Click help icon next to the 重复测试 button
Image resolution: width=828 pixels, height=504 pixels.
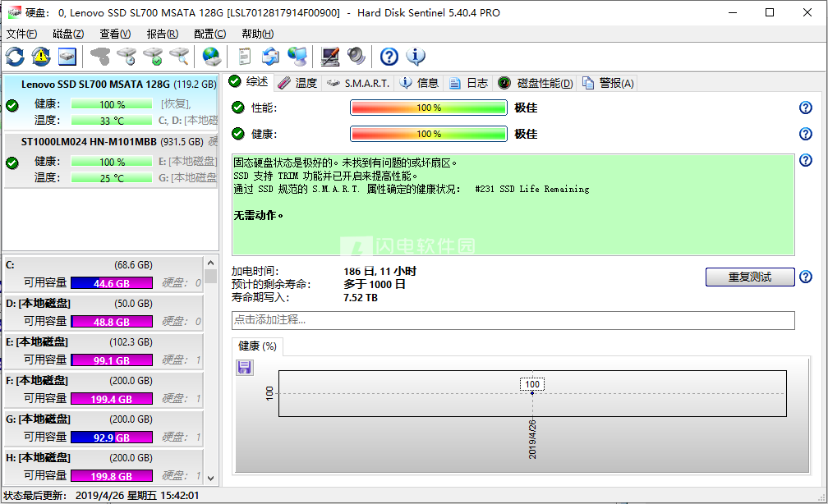click(805, 277)
